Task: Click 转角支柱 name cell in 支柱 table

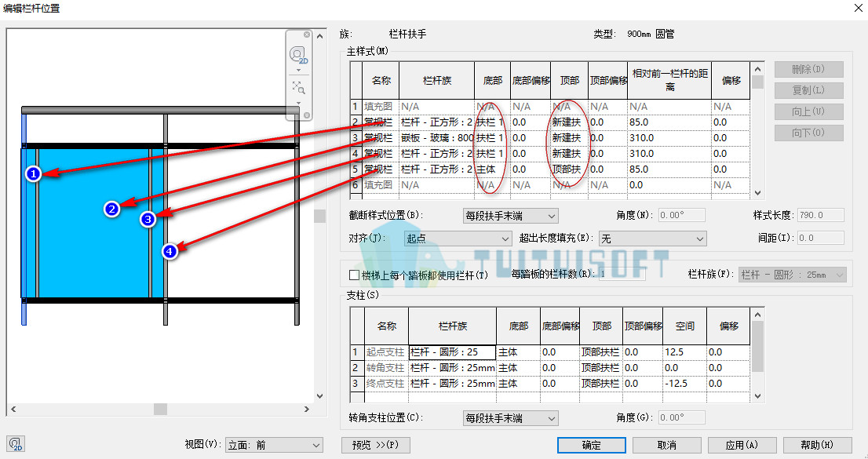Action: pos(386,368)
